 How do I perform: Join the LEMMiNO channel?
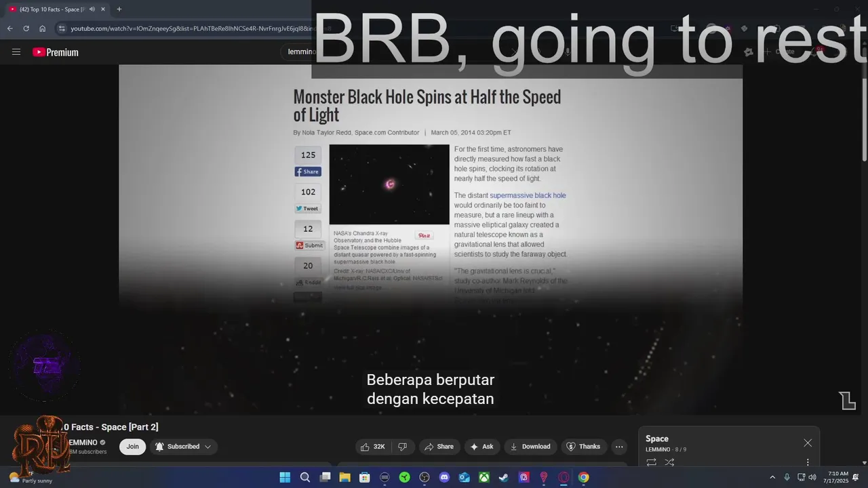132,447
